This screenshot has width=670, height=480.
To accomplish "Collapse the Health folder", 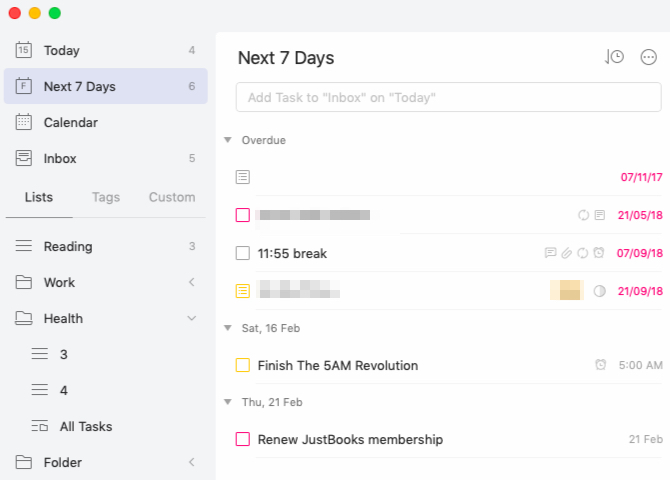I will pyautogui.click(x=191, y=318).
